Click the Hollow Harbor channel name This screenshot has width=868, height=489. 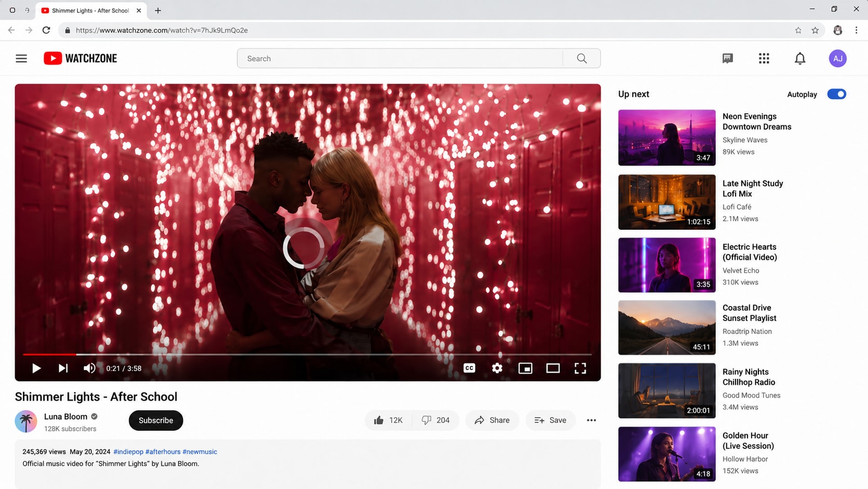click(745, 459)
